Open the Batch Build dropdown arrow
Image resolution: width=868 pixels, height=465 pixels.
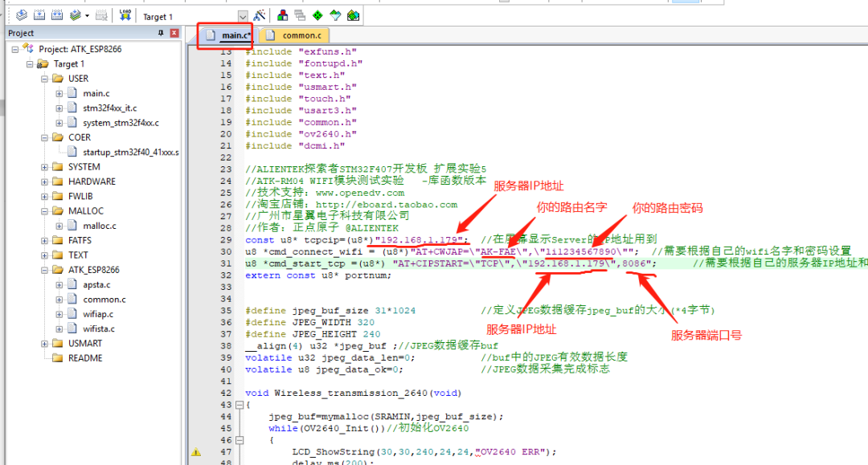click(x=87, y=16)
